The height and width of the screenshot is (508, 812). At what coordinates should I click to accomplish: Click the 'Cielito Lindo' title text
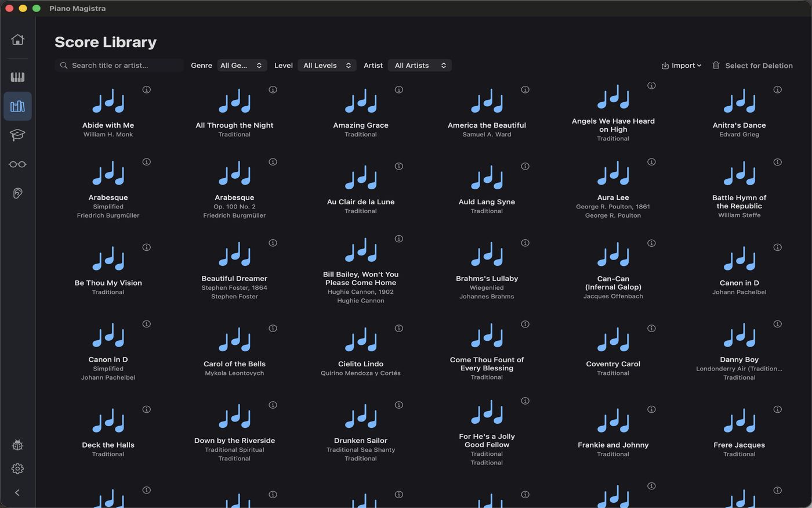point(361,363)
